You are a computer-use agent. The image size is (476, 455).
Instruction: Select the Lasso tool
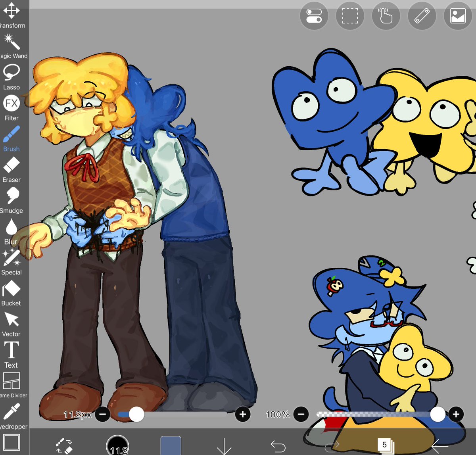coord(12,77)
